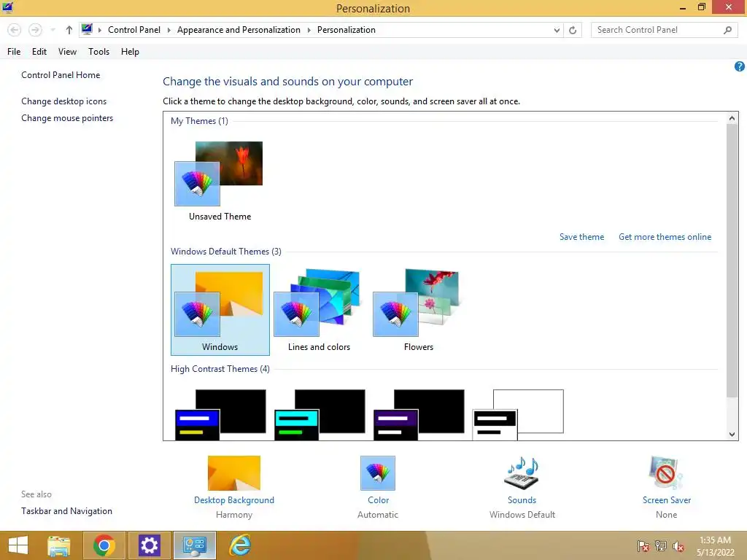Open the clock showing 1:35 AM
The width and height of the screenshot is (747, 560).
click(715, 546)
